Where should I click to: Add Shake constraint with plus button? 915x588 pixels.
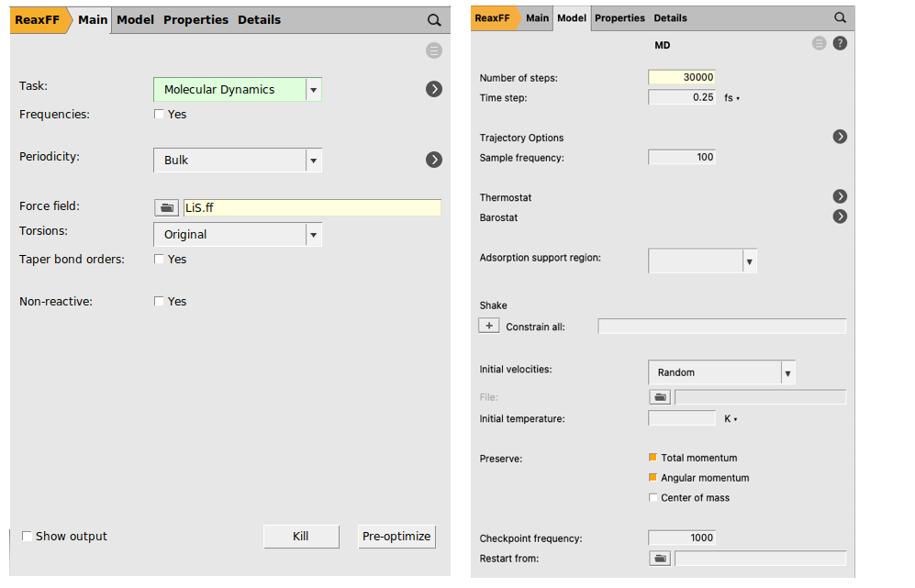pyautogui.click(x=489, y=326)
